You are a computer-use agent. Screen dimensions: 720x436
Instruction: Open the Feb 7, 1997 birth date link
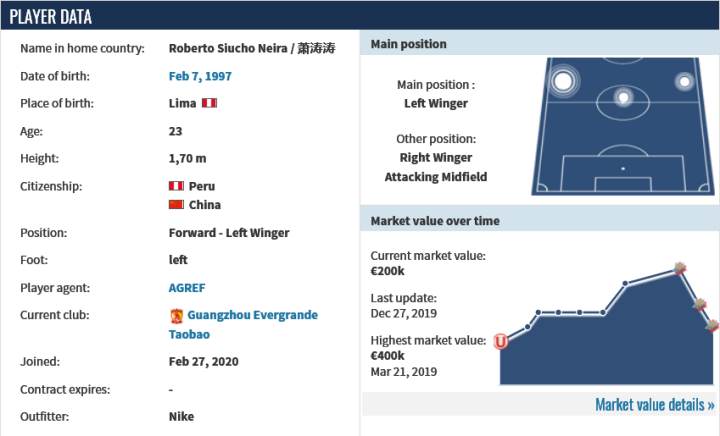point(205,76)
